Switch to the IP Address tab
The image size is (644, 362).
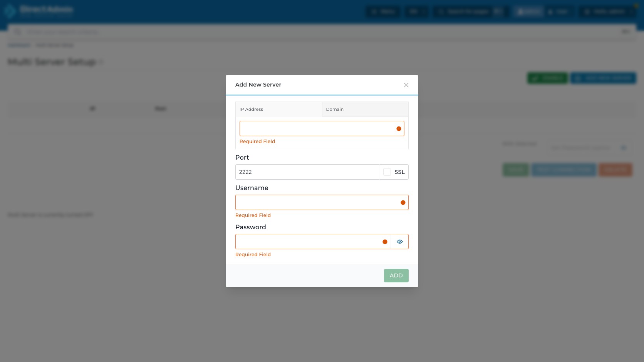point(279,109)
